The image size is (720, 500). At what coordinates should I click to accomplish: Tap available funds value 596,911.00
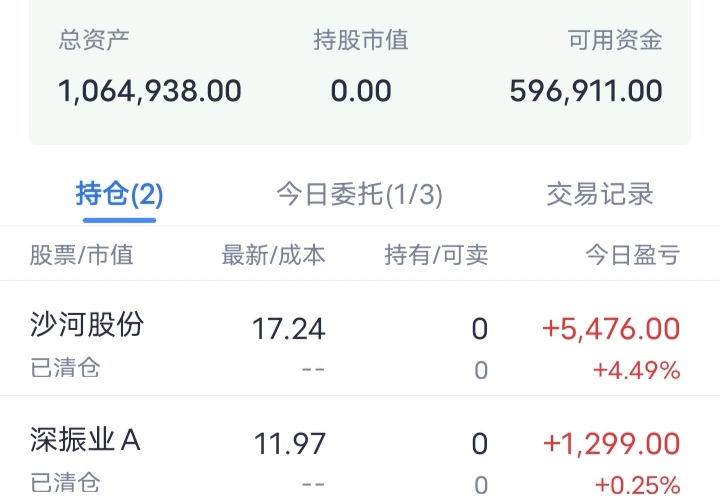tap(586, 91)
